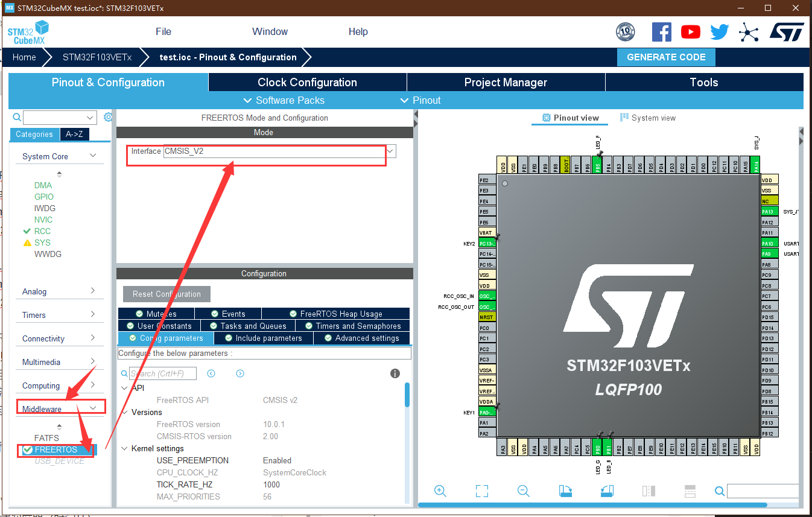Switch to the Tools tab

click(704, 83)
